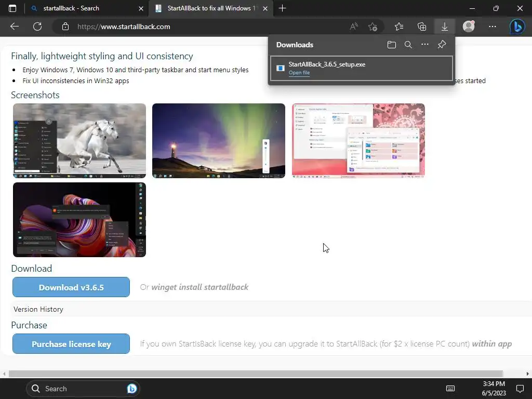Select StartAllBack_3.6.5_setup.exe download entry

point(362,68)
